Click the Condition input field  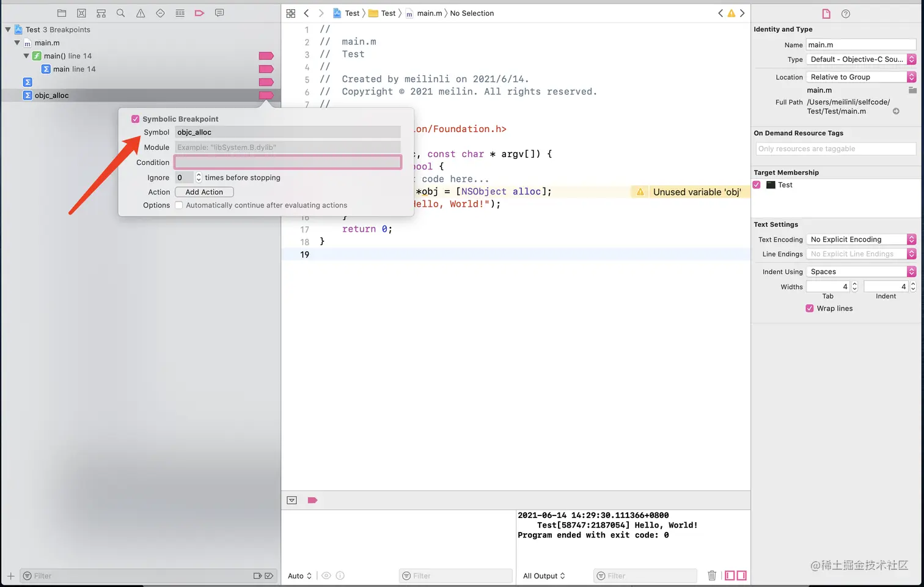point(288,162)
